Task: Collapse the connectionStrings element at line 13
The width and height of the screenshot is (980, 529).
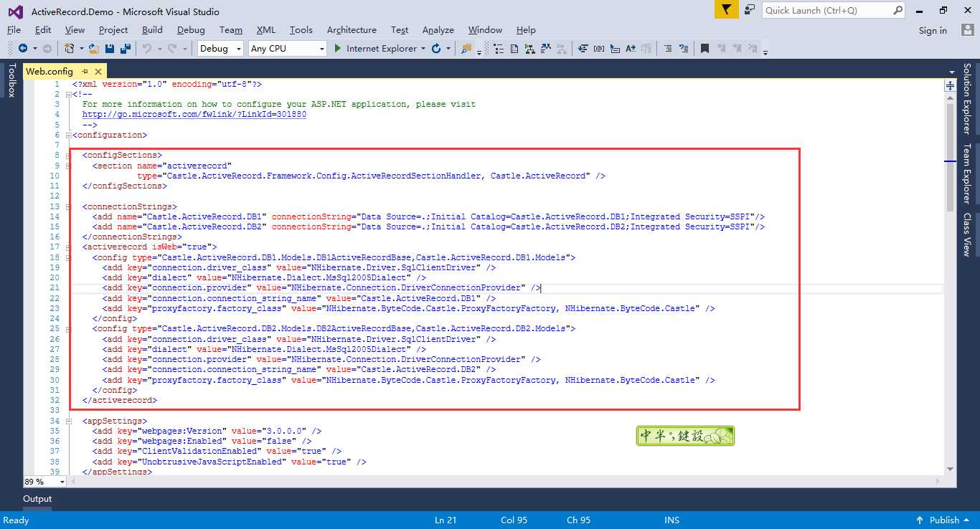Action: [x=67, y=206]
